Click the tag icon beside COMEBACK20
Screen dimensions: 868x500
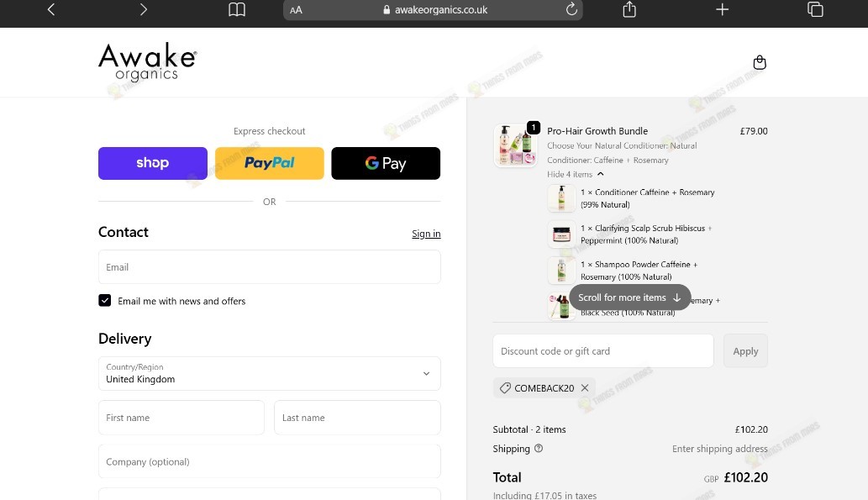(505, 388)
